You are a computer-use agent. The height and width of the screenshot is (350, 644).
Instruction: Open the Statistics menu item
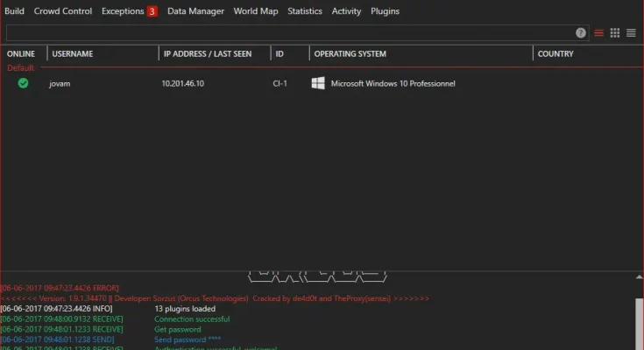click(x=305, y=11)
